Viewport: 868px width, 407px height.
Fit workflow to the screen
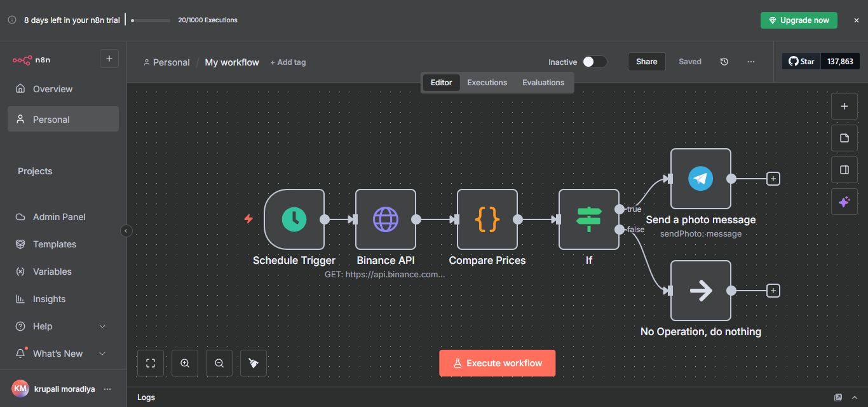click(x=151, y=362)
